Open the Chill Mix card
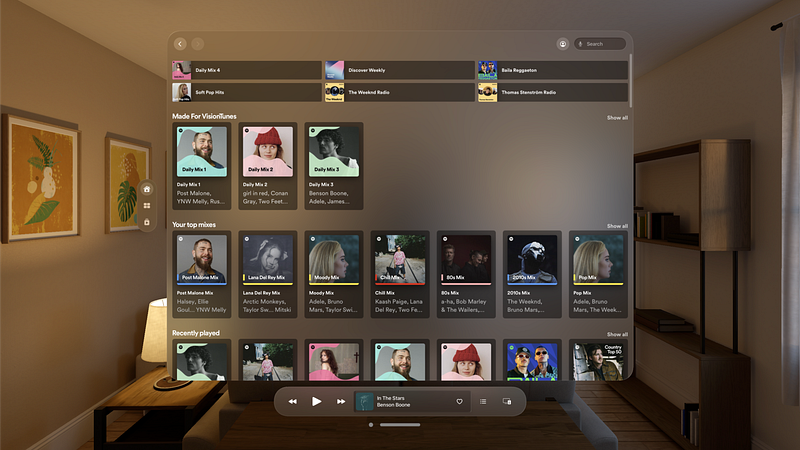The image size is (800, 450). [x=400, y=274]
